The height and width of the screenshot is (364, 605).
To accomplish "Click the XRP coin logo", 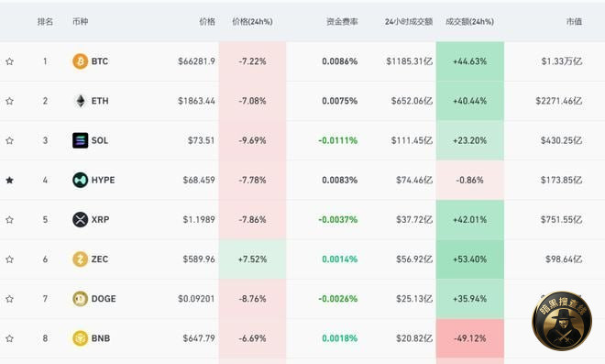I will tap(81, 220).
